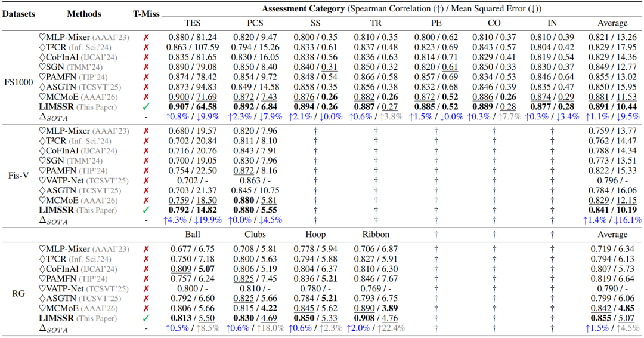The height and width of the screenshot is (338, 644).
Task: Click the average "0.796 / -"
Action: [612, 180]
